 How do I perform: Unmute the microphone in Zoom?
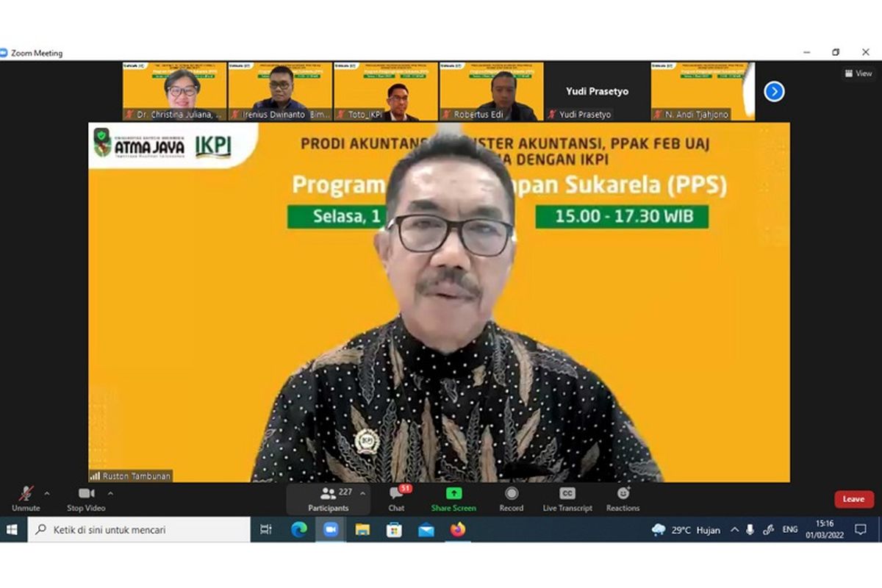[x=26, y=498]
